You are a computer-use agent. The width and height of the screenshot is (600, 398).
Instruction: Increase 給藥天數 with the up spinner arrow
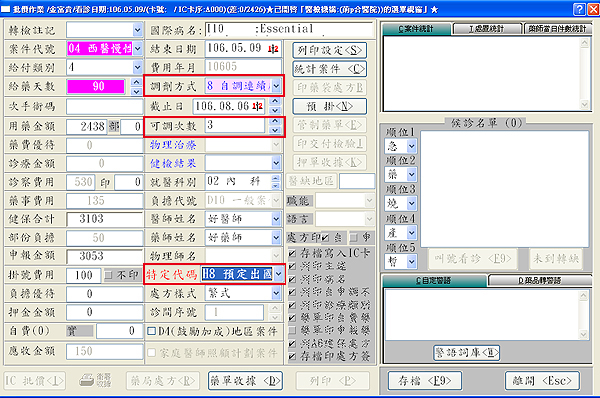[x=136, y=82]
